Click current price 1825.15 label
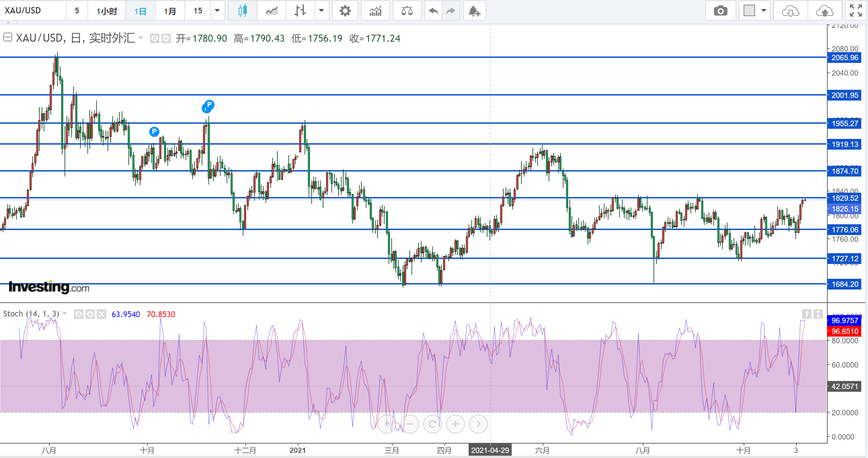 click(844, 209)
